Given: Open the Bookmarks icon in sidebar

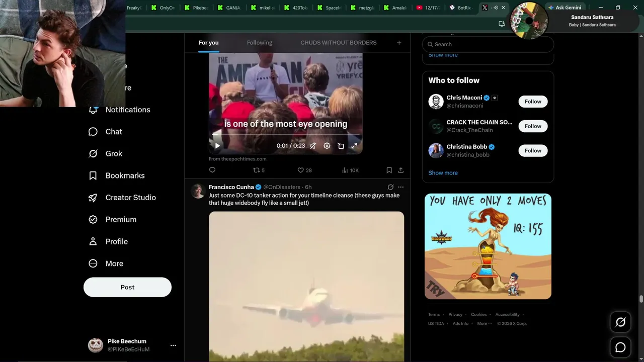Looking at the screenshot, I should click(93, 175).
